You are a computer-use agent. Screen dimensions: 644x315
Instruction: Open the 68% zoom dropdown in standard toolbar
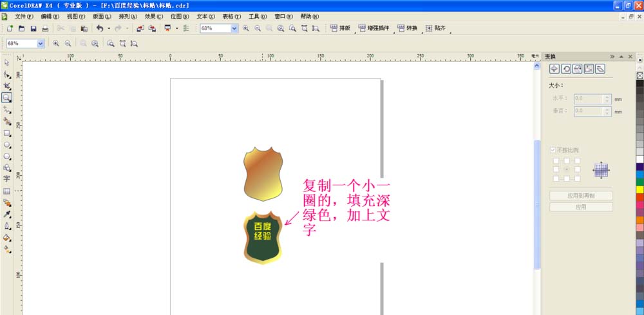234,28
